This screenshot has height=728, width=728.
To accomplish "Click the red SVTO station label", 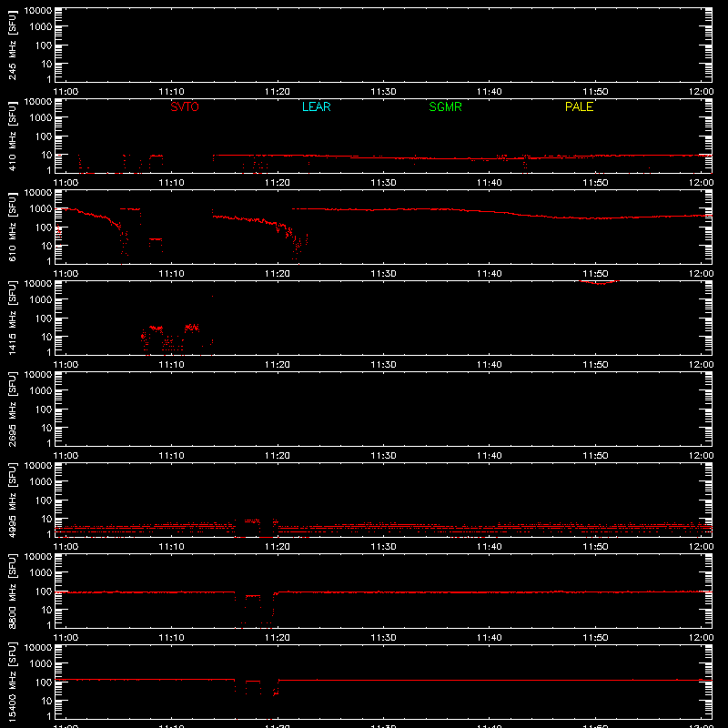I will pos(185,106).
